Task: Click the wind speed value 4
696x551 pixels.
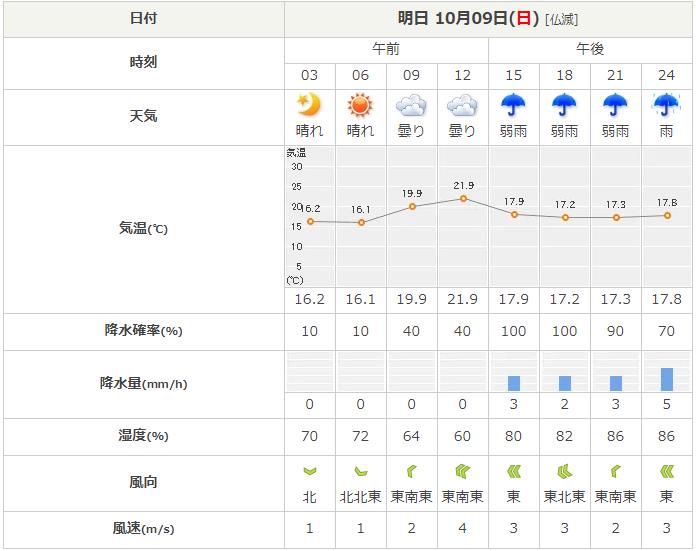Action: coord(462,528)
